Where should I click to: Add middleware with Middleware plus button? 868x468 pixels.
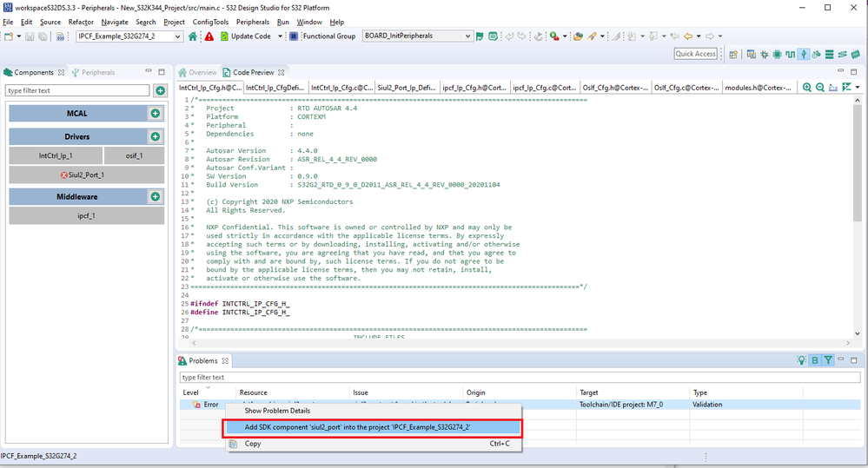tap(156, 197)
